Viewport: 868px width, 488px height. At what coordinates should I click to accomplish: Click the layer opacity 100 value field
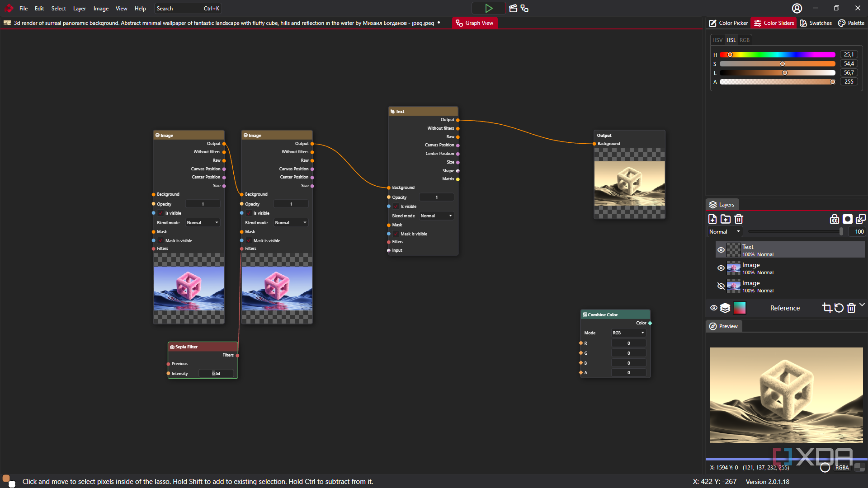857,232
